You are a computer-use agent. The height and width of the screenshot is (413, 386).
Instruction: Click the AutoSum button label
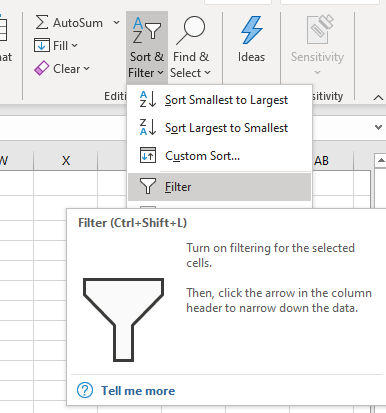[78, 23]
